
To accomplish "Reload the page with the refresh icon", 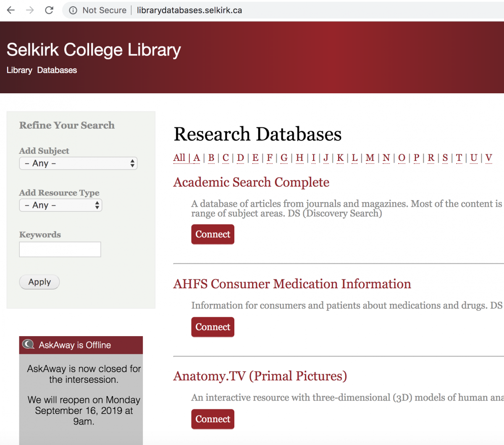I will click(x=49, y=10).
